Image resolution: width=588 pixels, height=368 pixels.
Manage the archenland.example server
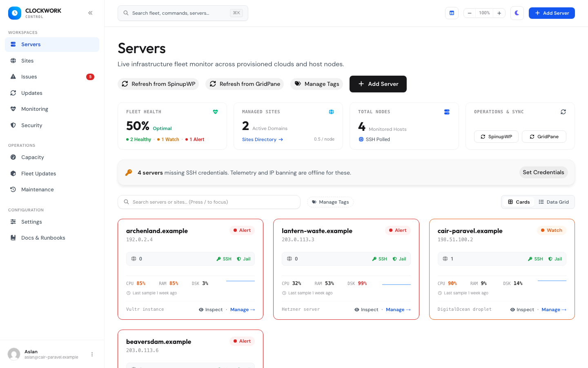pos(243,310)
